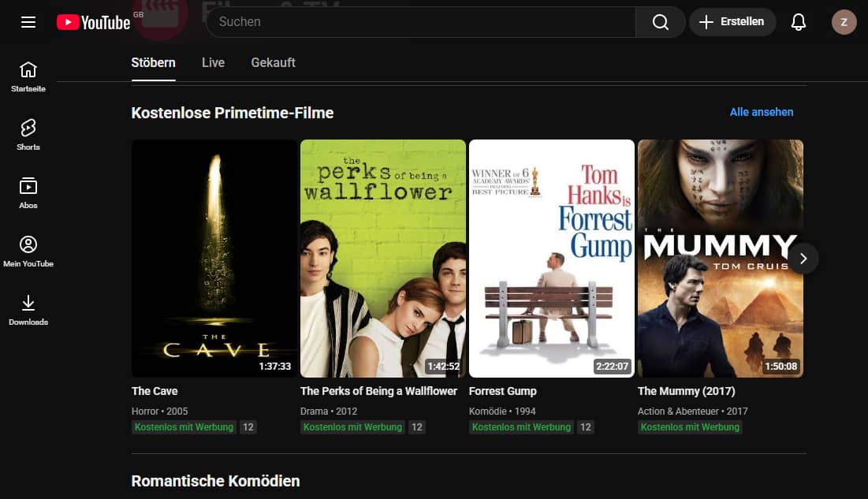Click the Alle ansehen link
Image resolution: width=868 pixels, height=499 pixels.
761,112
